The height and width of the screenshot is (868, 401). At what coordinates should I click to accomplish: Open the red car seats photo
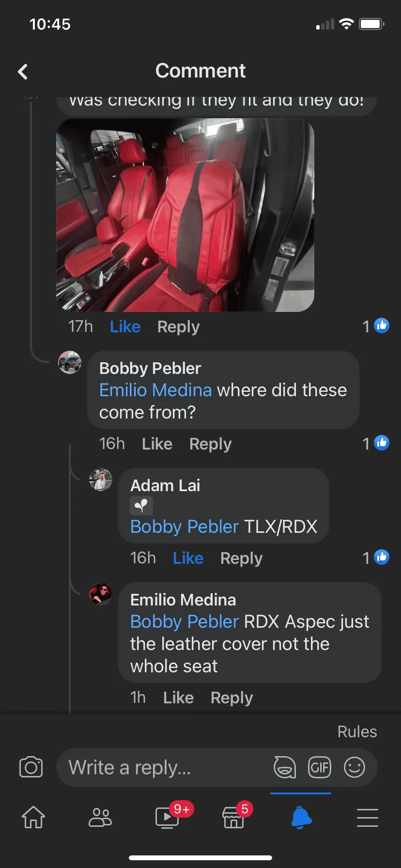185,215
